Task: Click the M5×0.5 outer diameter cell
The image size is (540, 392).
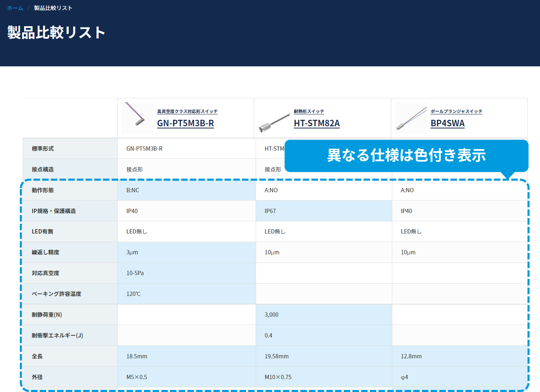Action: tap(187, 377)
